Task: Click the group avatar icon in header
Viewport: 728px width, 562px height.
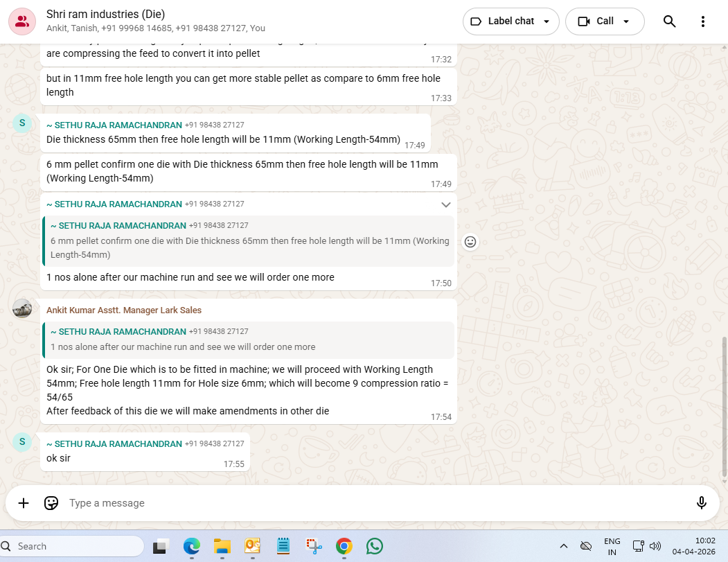Action: 22,21
